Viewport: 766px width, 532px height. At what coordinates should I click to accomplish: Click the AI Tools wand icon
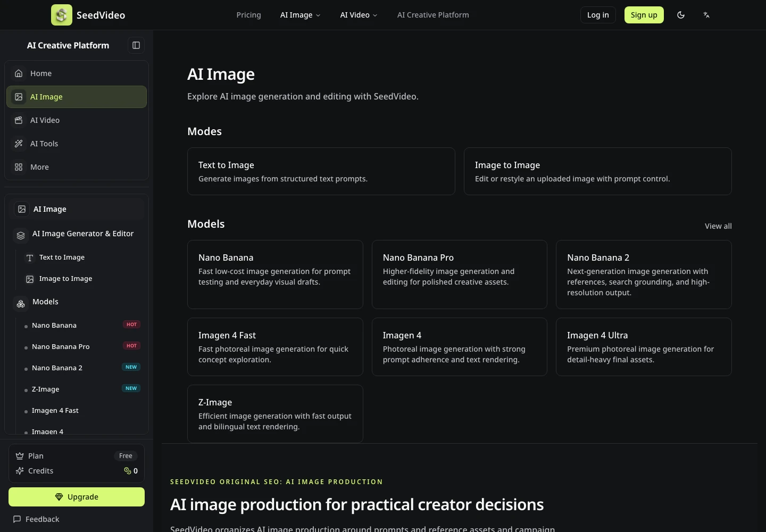[19, 144]
